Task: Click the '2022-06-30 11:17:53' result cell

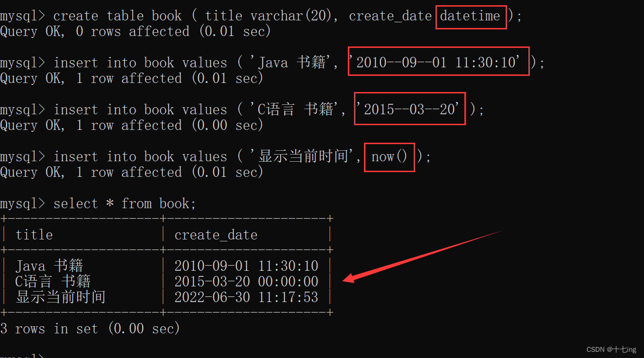Action: 246,297
